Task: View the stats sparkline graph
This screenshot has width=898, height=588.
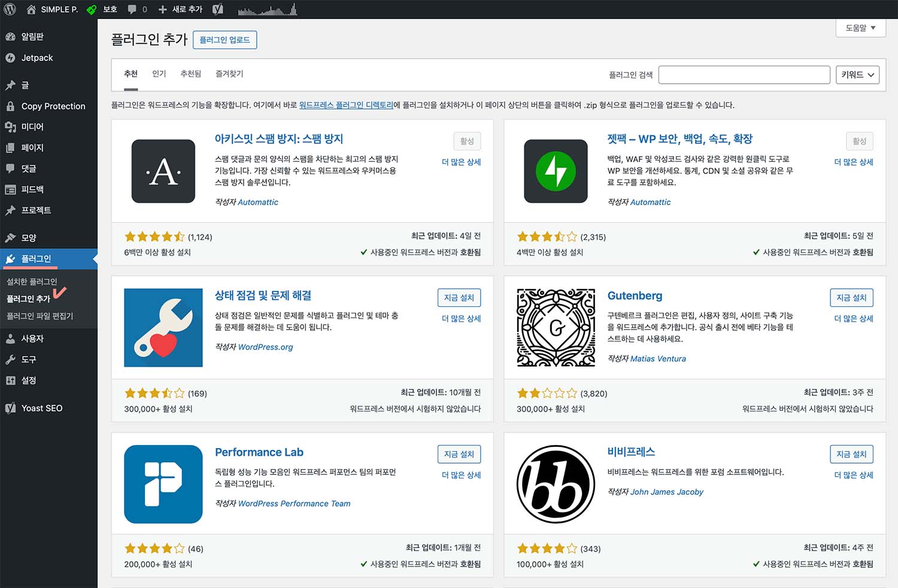Action: click(267, 9)
